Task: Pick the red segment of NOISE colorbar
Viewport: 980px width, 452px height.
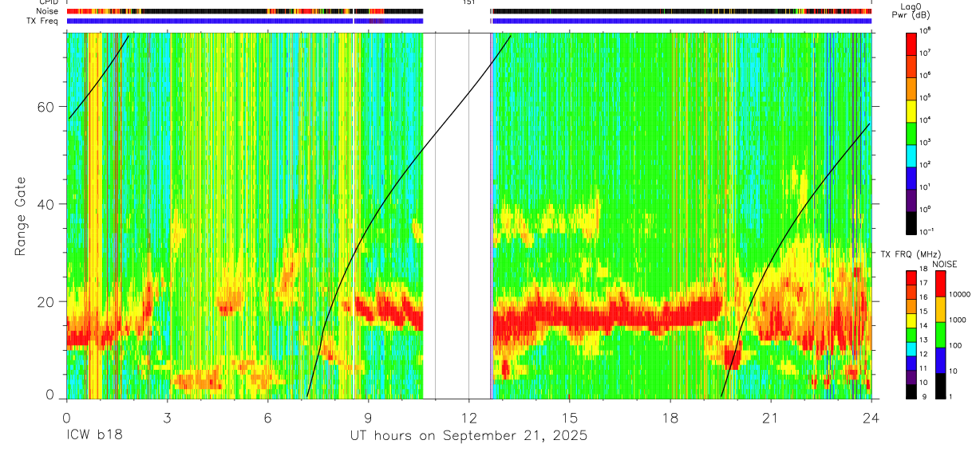Action: pyautogui.click(x=941, y=284)
